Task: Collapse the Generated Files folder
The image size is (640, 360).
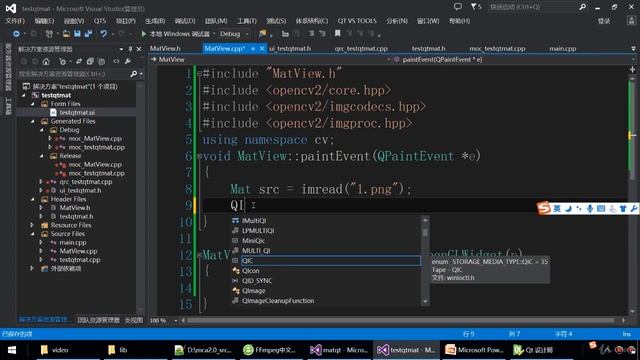Action: click(33, 121)
